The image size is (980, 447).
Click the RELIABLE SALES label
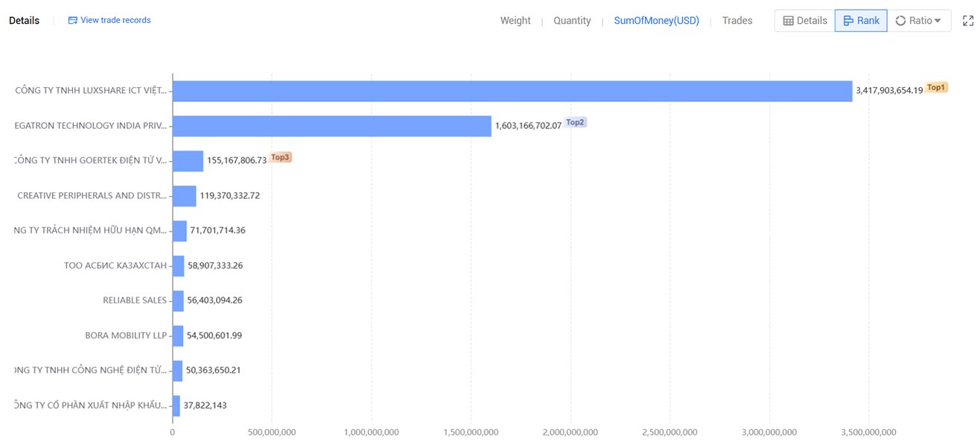(135, 301)
